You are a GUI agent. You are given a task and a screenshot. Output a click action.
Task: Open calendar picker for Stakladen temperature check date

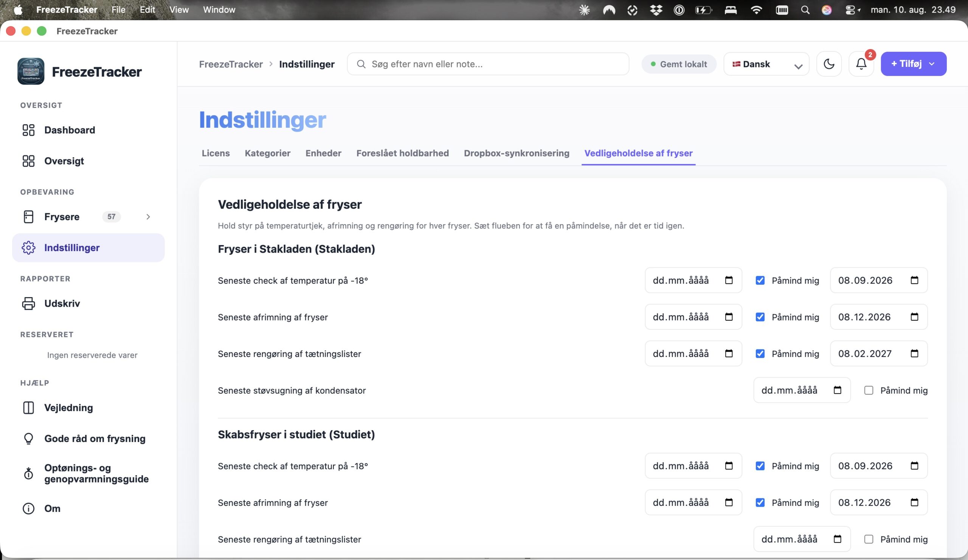pos(729,280)
